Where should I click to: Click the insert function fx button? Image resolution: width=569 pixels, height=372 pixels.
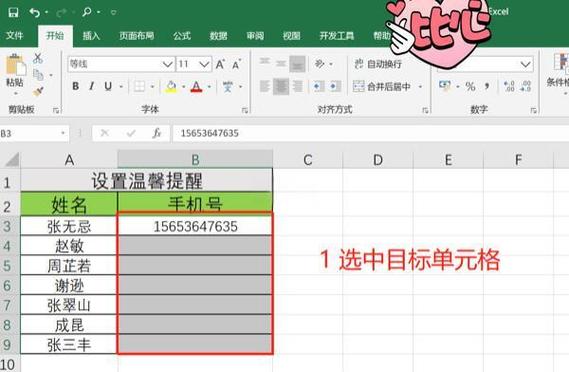(x=157, y=134)
